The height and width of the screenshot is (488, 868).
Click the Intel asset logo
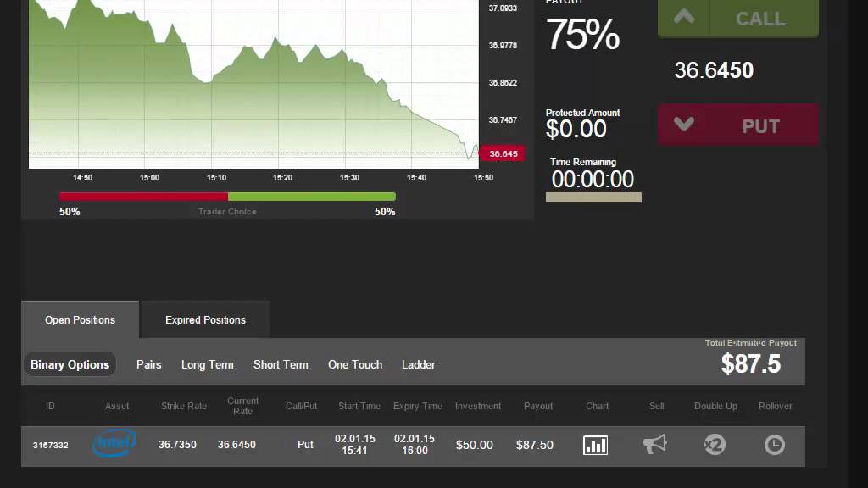114,442
